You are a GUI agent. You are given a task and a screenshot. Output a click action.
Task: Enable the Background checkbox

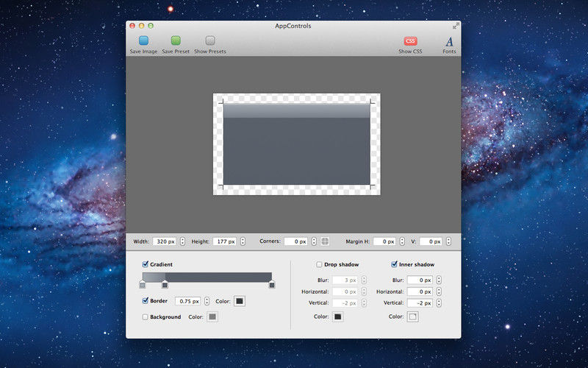[145, 317]
